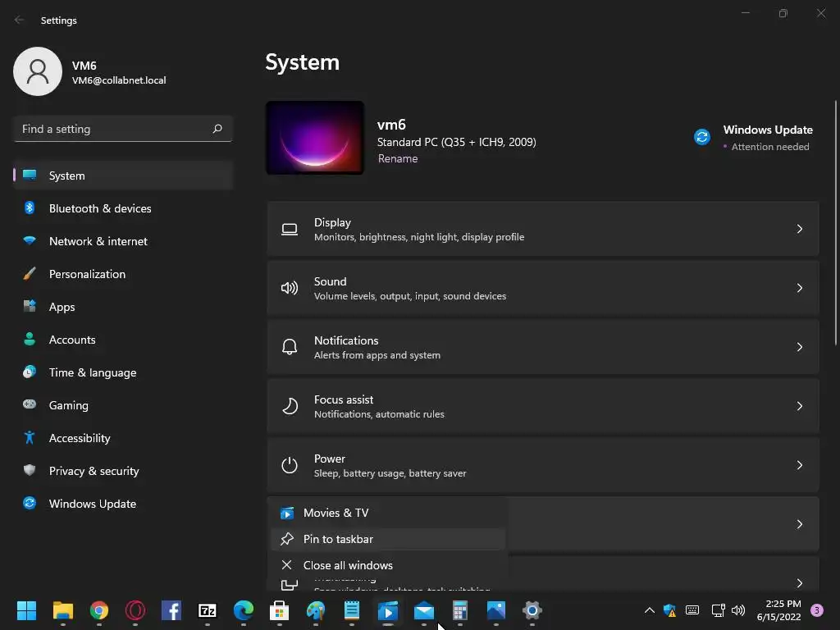The image size is (840, 630).
Task: Click the settings page vertical scrollbar
Action: pos(836,222)
